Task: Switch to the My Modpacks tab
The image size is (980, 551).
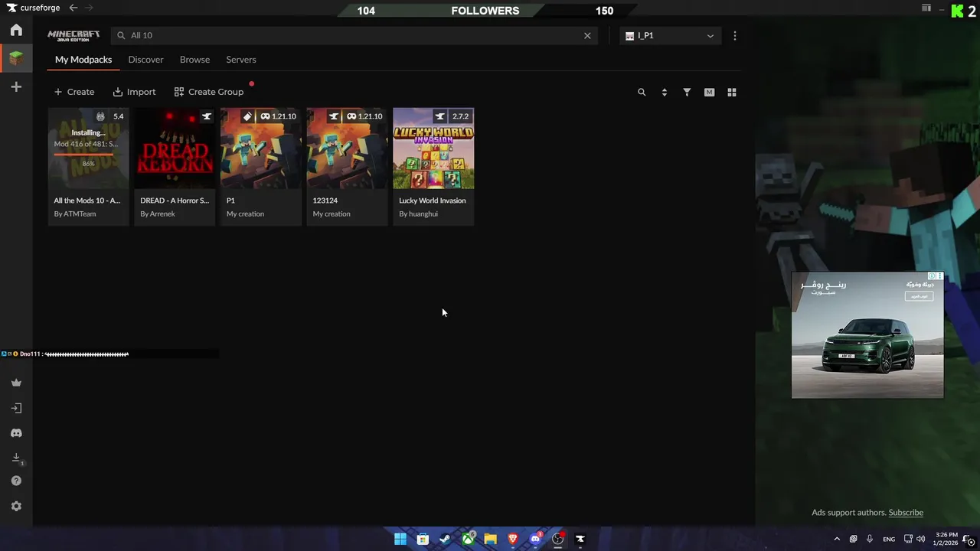Action: (83, 60)
